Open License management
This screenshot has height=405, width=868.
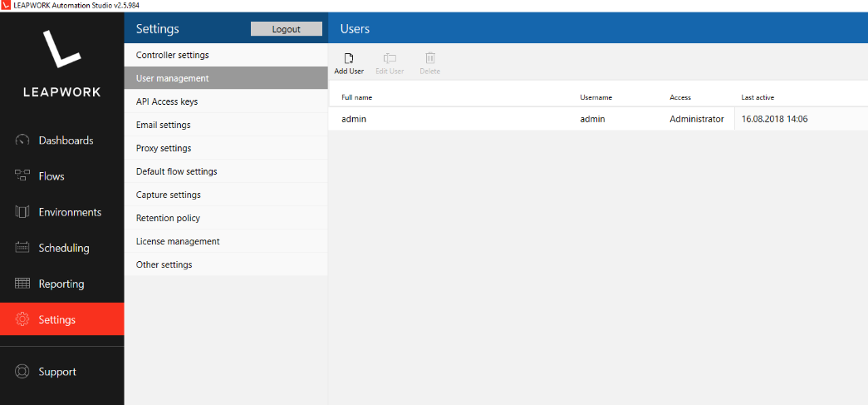click(226, 241)
